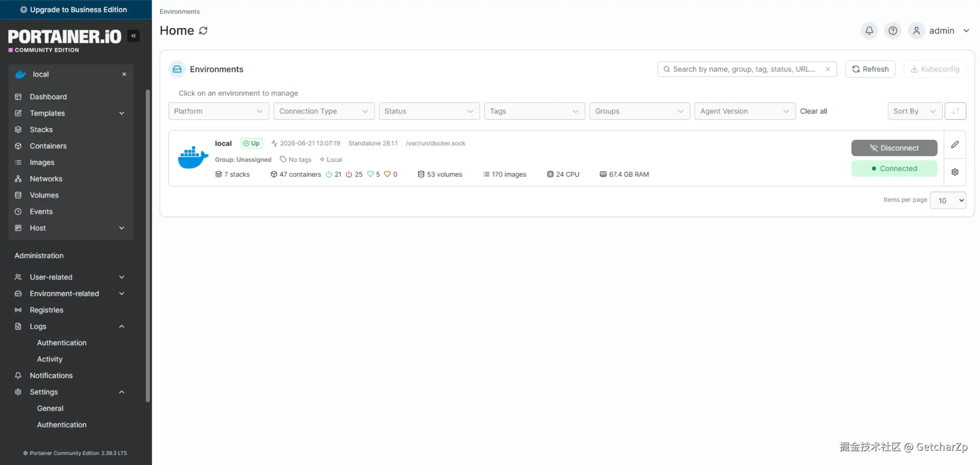Close the local environment in the sidebar
This screenshot has height=465, width=980.
(x=124, y=74)
